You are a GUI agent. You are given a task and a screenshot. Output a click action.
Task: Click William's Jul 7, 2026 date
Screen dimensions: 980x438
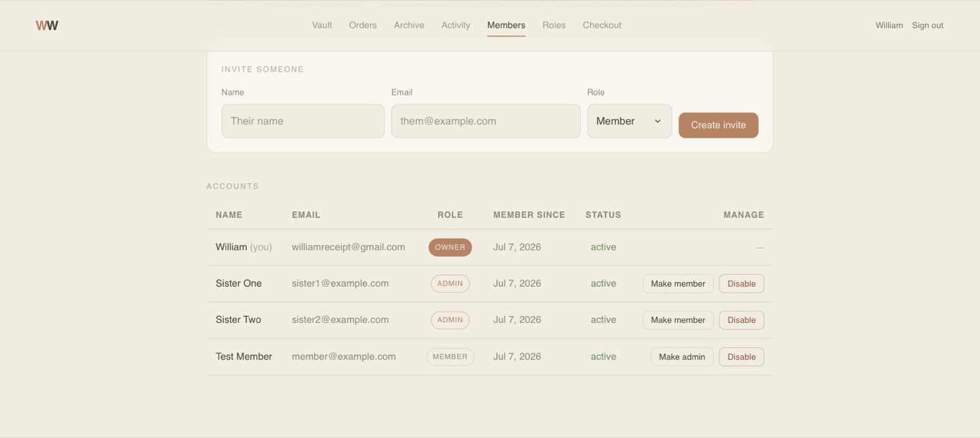point(517,247)
